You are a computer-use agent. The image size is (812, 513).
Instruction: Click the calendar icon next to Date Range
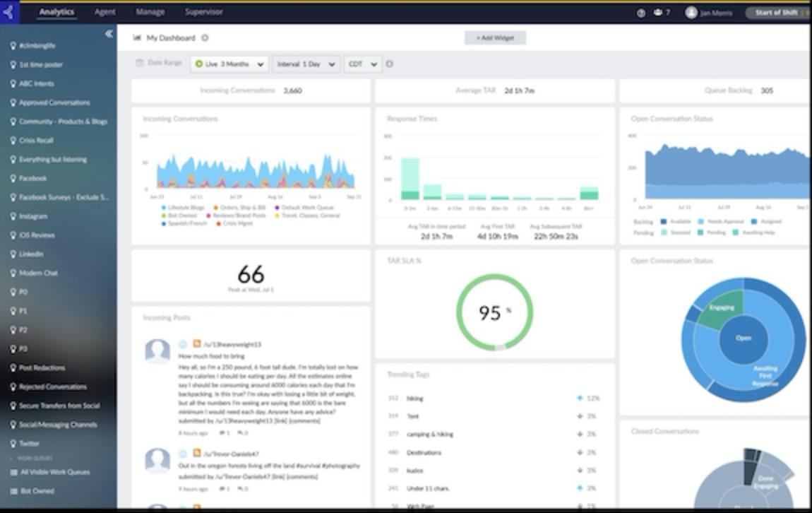click(139, 63)
